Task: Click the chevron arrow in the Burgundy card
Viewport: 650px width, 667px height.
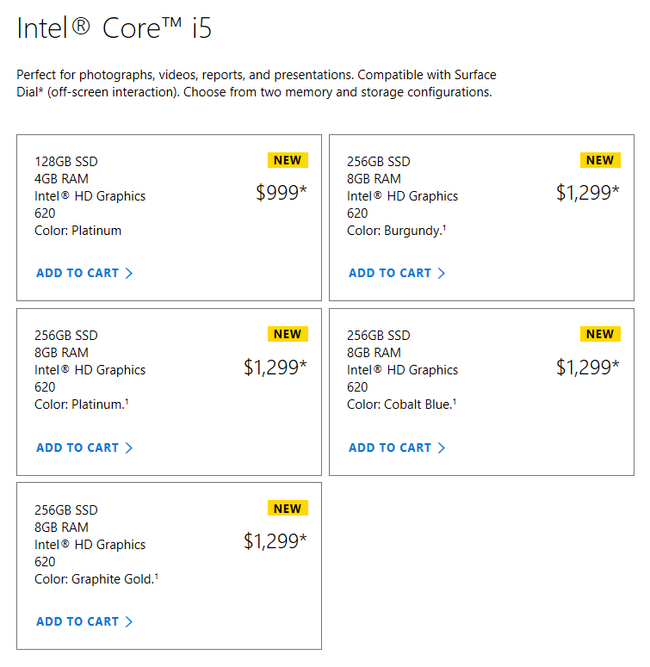Action: click(442, 273)
